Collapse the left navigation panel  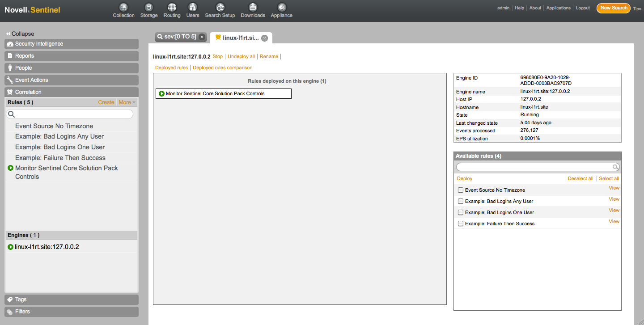[20, 34]
